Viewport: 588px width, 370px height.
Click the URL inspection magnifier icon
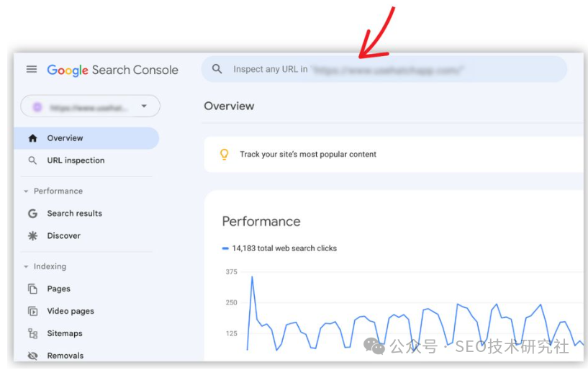pos(32,161)
